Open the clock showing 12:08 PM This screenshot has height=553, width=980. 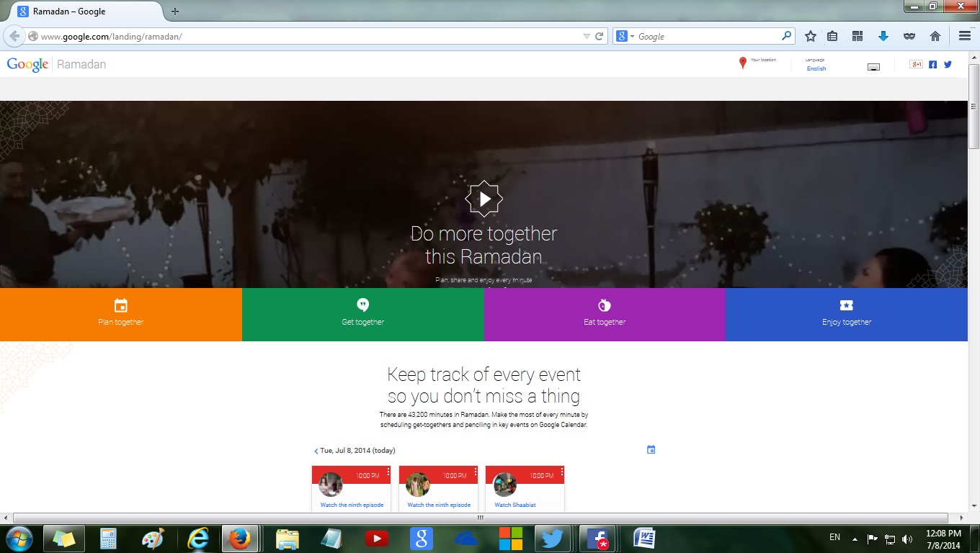pos(943,539)
